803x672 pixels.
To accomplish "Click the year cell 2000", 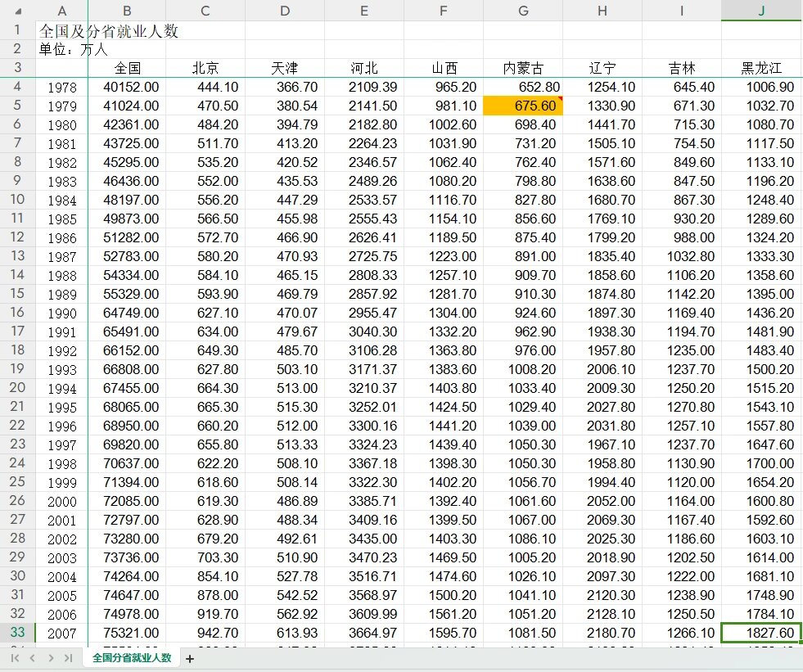I will 62,501.
